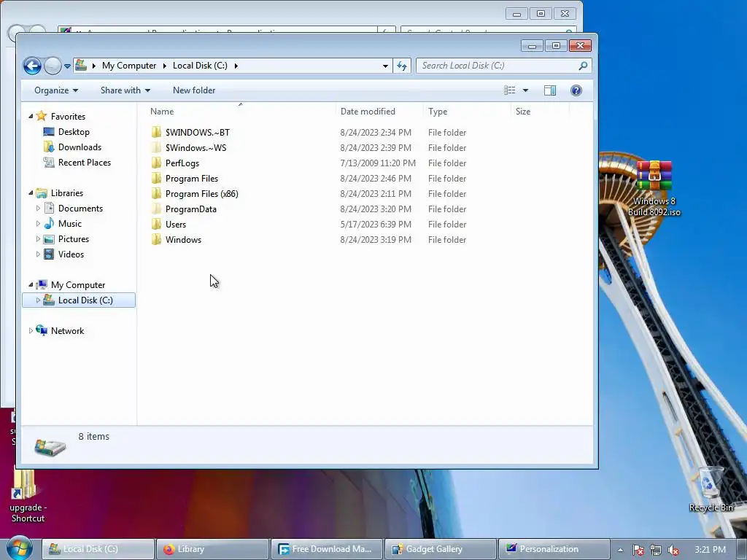Select the Windows folder icon
Image resolution: width=747 pixels, height=560 pixels.
[156, 239]
